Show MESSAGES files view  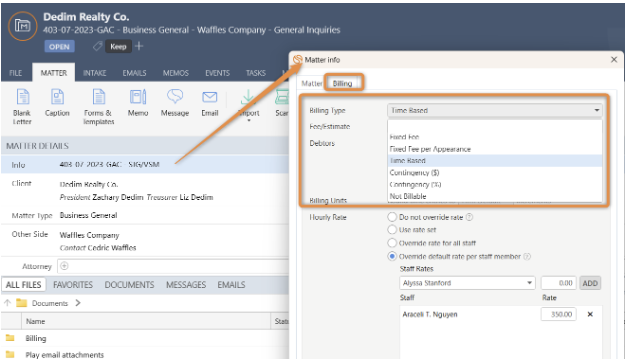[x=186, y=285]
